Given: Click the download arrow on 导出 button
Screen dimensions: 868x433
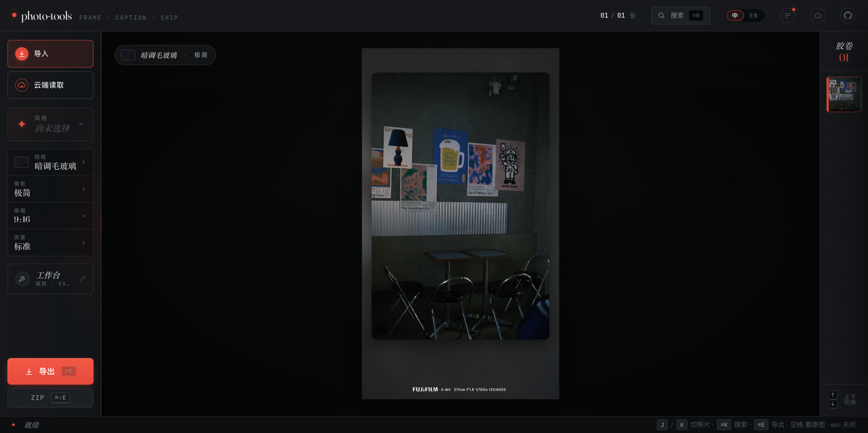Looking at the screenshot, I should 29,371.
